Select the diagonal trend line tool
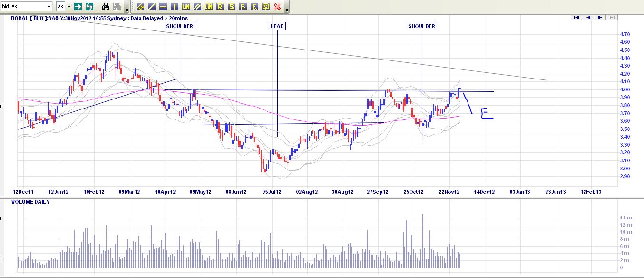The width and height of the screenshot is (644, 278). (x=152, y=7)
